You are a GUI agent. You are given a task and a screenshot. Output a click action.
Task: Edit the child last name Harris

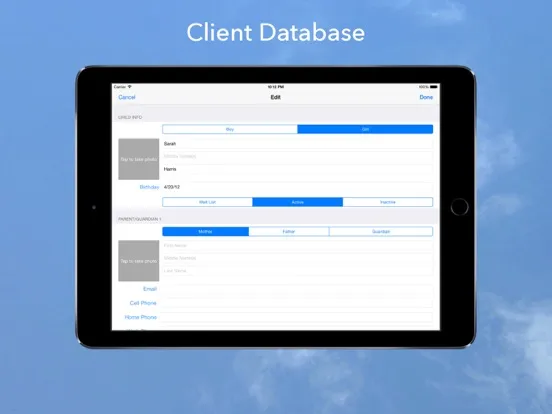pyautogui.click(x=297, y=169)
